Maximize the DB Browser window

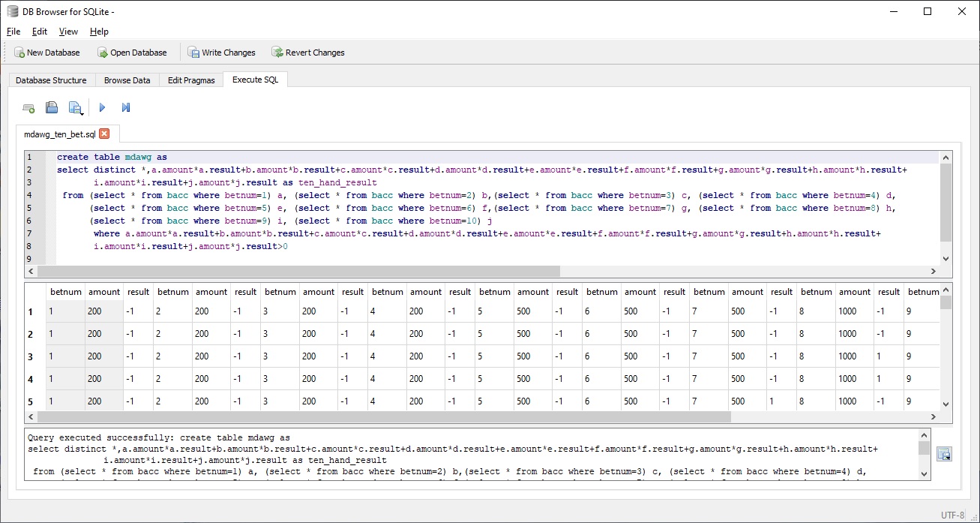pyautogui.click(x=928, y=11)
